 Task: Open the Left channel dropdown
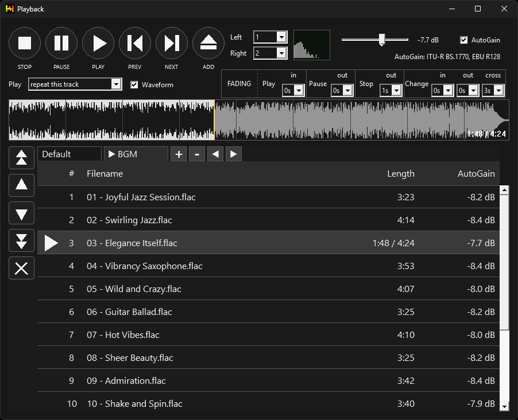pyautogui.click(x=270, y=37)
